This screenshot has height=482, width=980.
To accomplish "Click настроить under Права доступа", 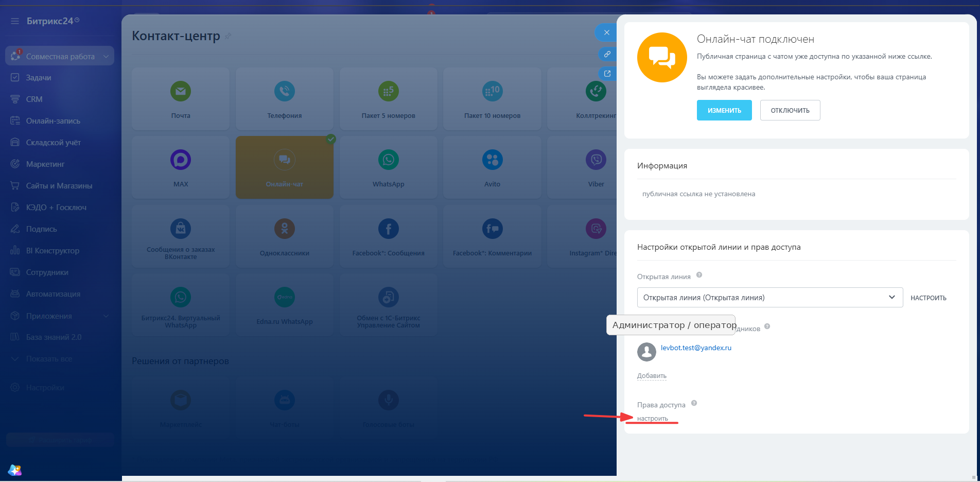I will point(653,419).
